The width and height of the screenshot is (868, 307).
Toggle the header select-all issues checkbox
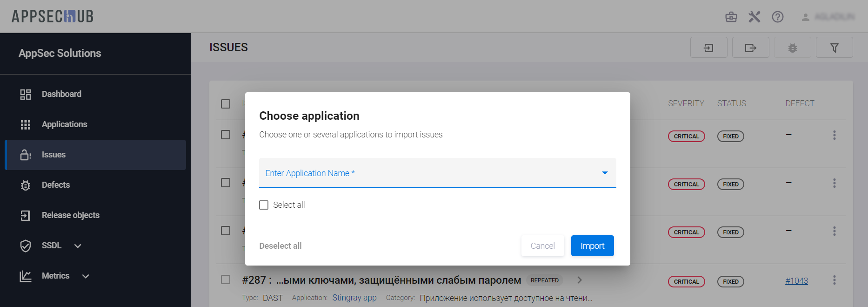[226, 103]
